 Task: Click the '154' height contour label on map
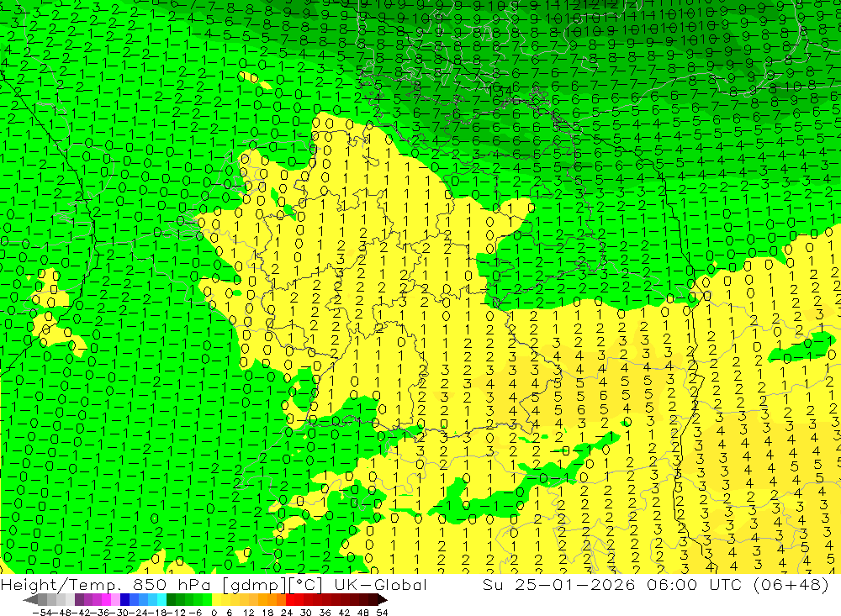click(501, 89)
